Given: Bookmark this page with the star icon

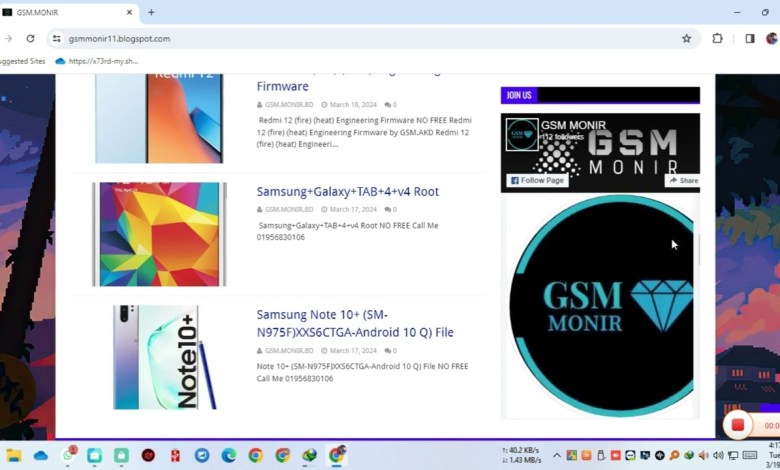Looking at the screenshot, I should (686, 38).
